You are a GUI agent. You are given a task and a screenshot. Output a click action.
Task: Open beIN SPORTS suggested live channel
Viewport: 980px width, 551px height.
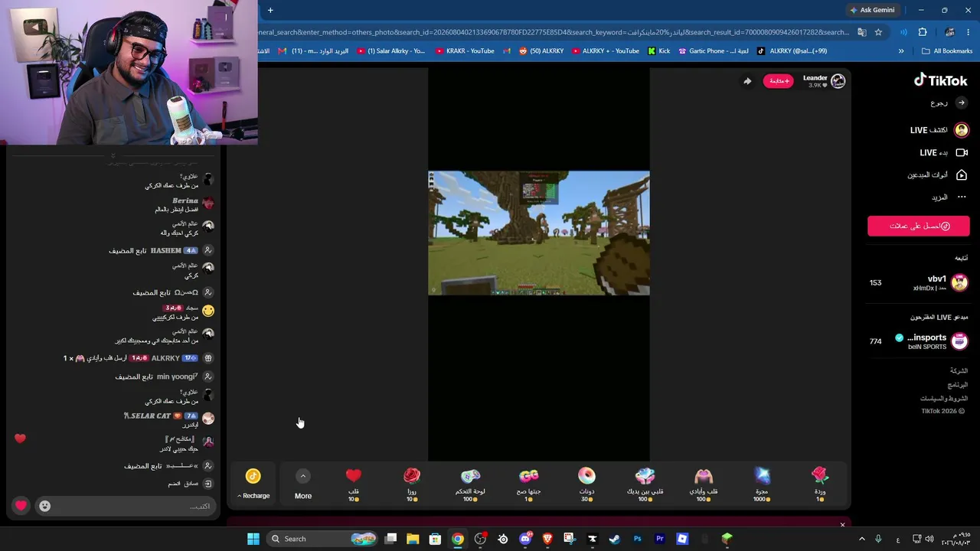919,341
